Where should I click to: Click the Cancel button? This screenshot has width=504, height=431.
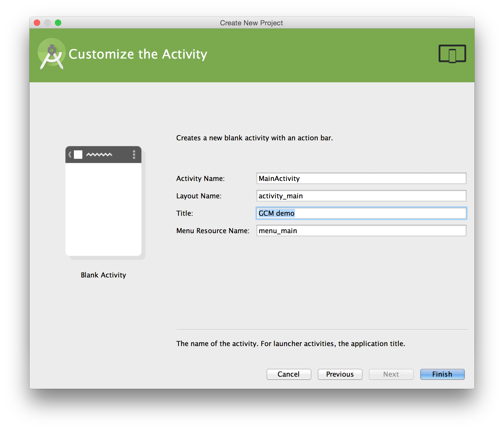coord(289,374)
